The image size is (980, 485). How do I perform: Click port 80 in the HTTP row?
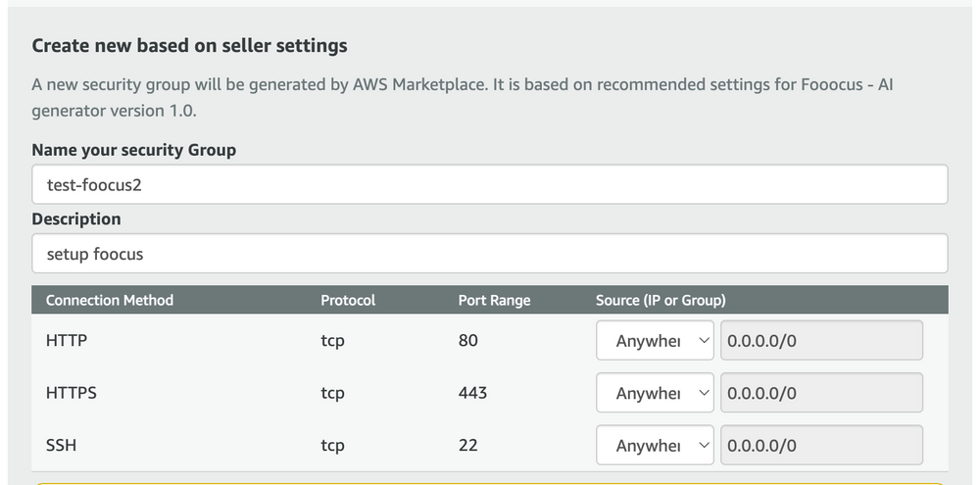point(467,341)
